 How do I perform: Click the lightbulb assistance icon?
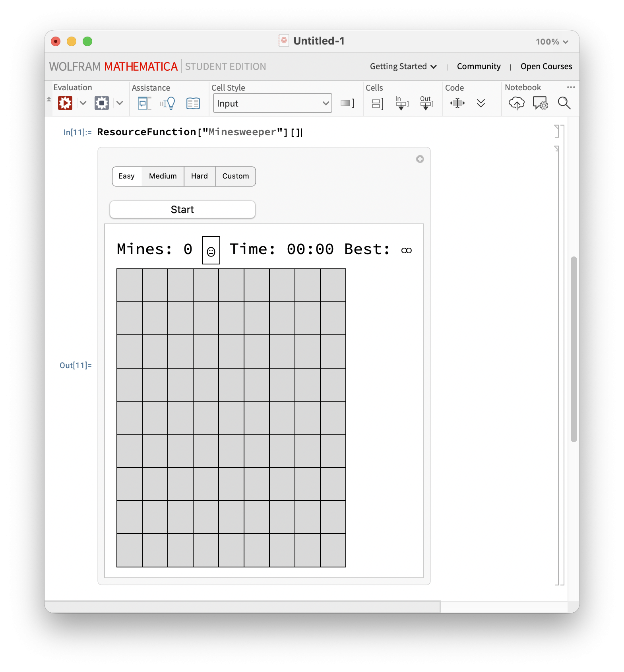coord(168,104)
